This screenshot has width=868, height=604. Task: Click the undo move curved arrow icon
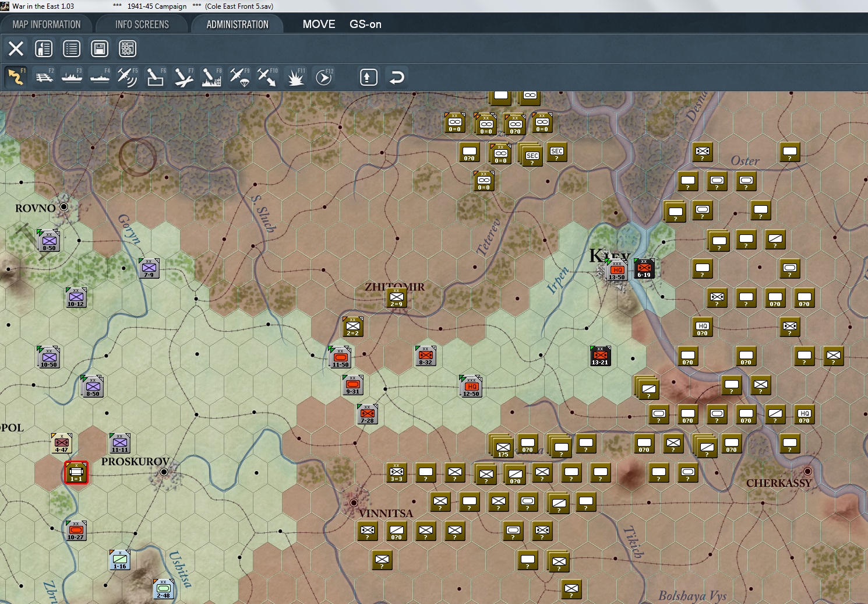tap(397, 77)
